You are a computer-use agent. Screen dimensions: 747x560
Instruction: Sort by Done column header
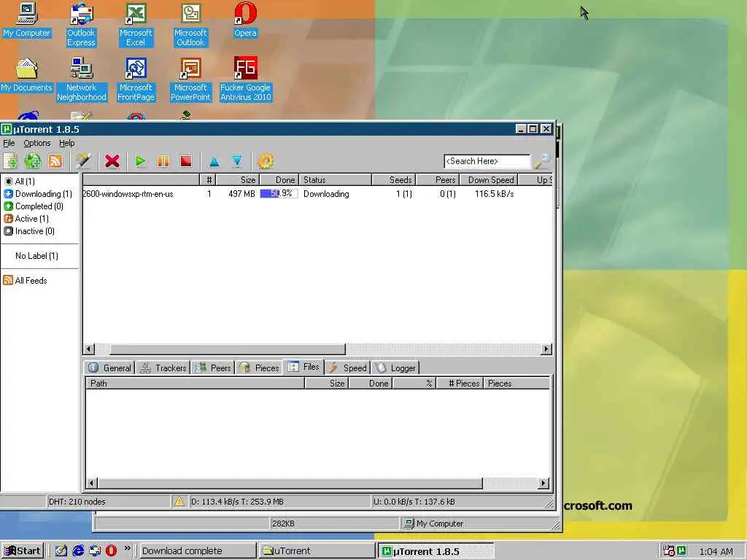(x=279, y=180)
